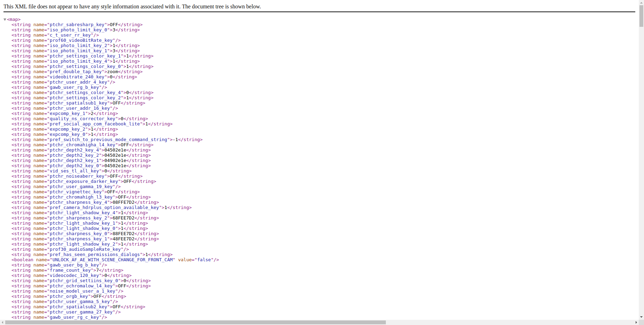Select the ptchr_depth2_key_0 line
Viewport: 644px width, 325px height.
pos(81,166)
